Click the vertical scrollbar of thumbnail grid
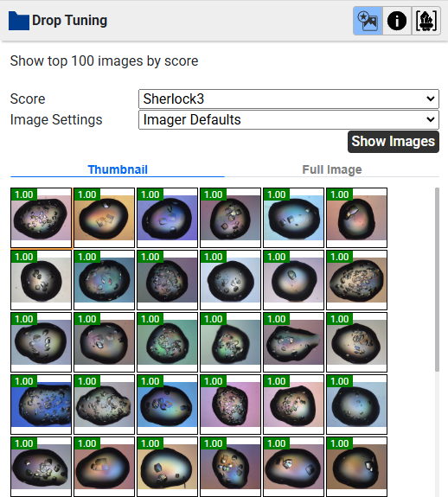Screen dimensions: 448x497 437,279
